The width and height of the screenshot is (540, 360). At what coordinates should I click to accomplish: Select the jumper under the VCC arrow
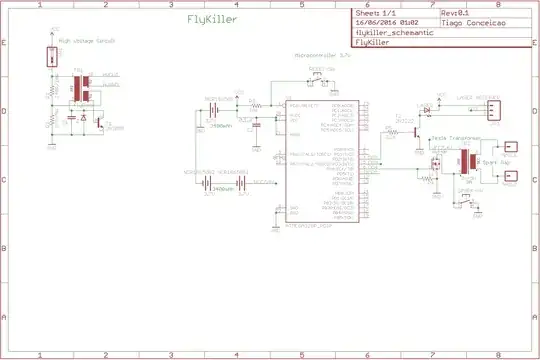(x=52, y=57)
